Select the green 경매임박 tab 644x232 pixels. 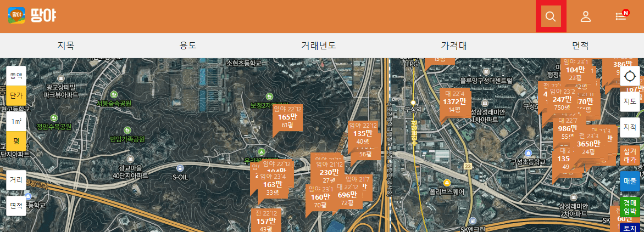coord(630,207)
